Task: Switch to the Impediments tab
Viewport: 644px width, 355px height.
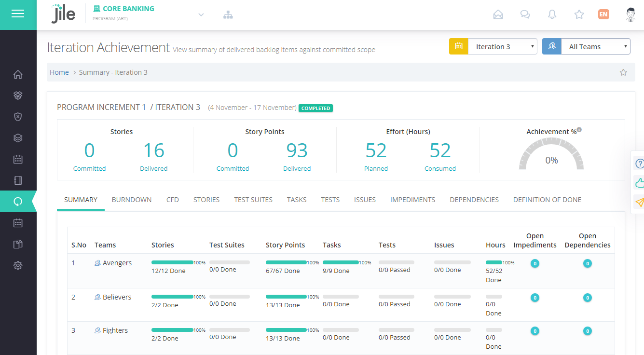Action: (x=412, y=200)
